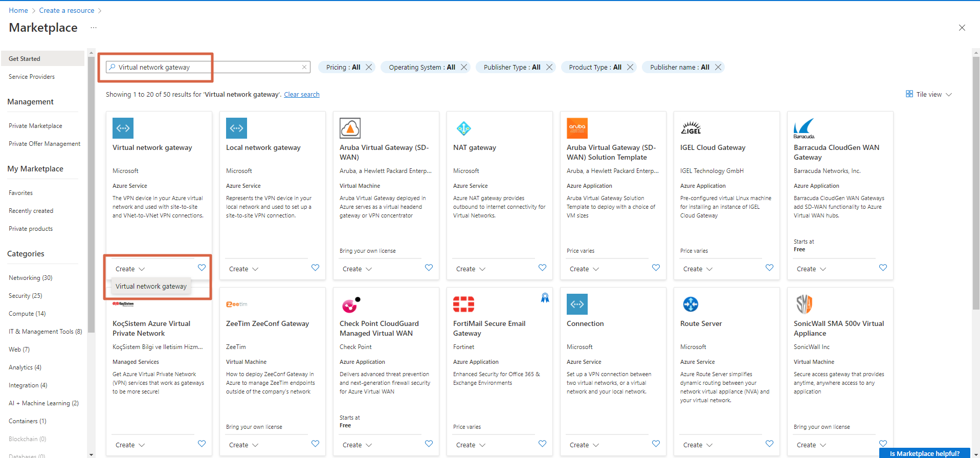This screenshot has width=980, height=458.
Task: Favorite the Aruba Solution Template card
Action: coord(656,268)
